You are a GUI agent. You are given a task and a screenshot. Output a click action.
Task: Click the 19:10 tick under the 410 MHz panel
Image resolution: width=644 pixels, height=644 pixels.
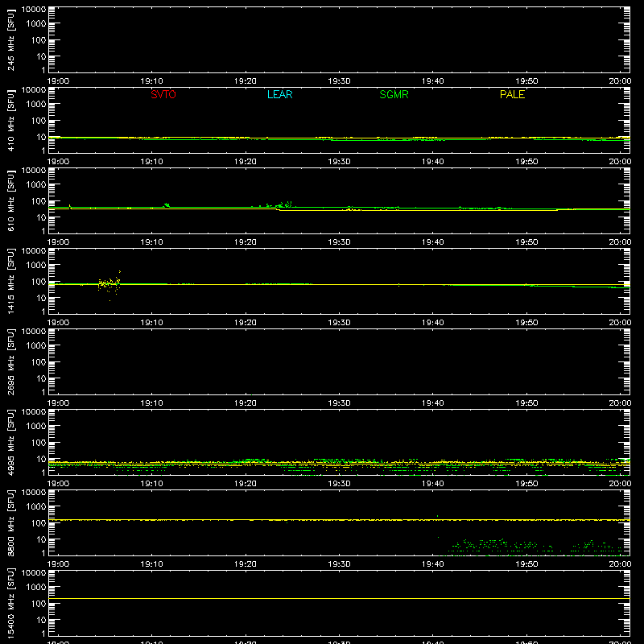click(152, 162)
